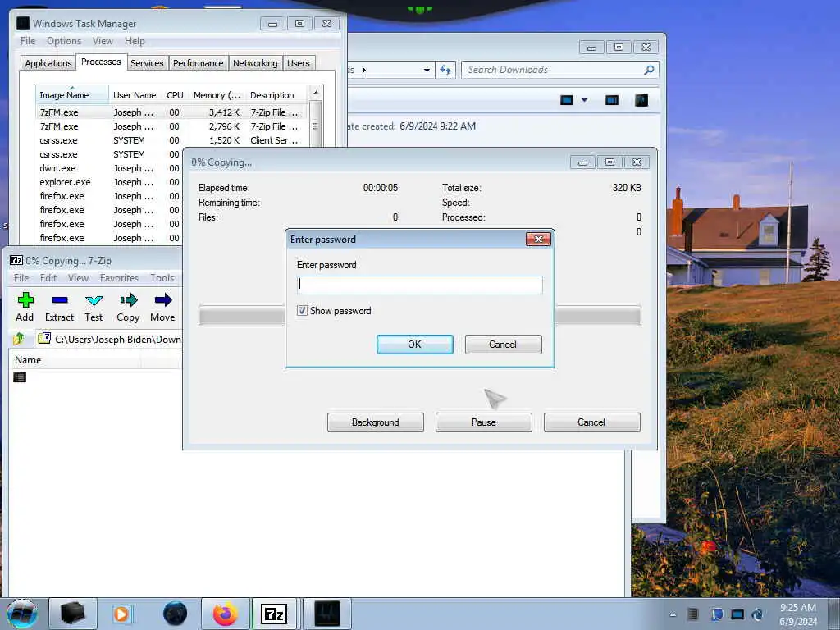The image size is (840, 630).
Task: Open the Options menu in Task Manager
Action: coord(64,41)
